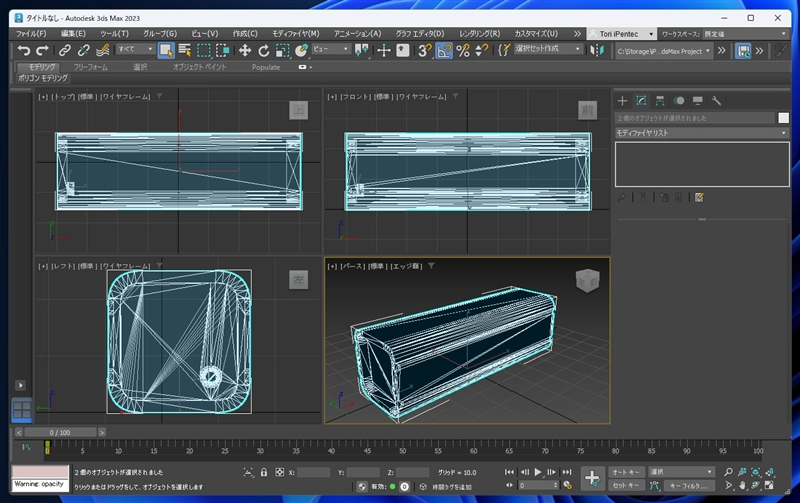Image resolution: width=800 pixels, height=503 pixels.
Task: Click the セット キー button
Action: 626,485
